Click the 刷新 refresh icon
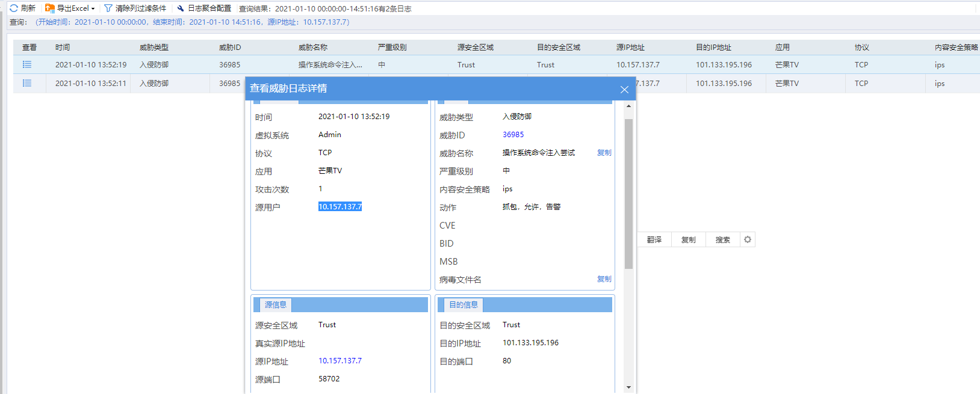The image size is (980, 394). [x=14, y=8]
